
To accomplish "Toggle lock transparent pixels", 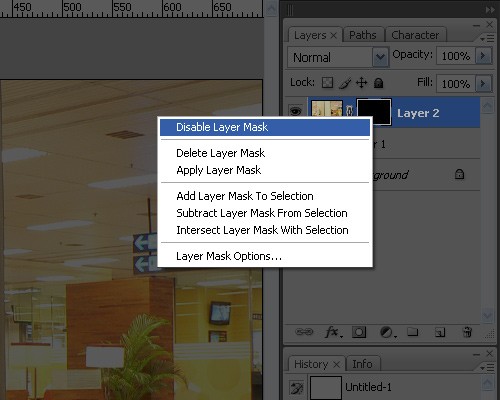I will pos(327,82).
